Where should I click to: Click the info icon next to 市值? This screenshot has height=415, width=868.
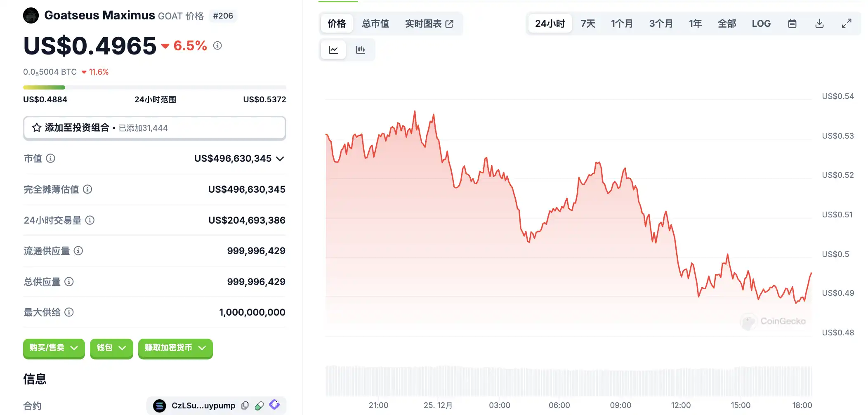click(50, 158)
